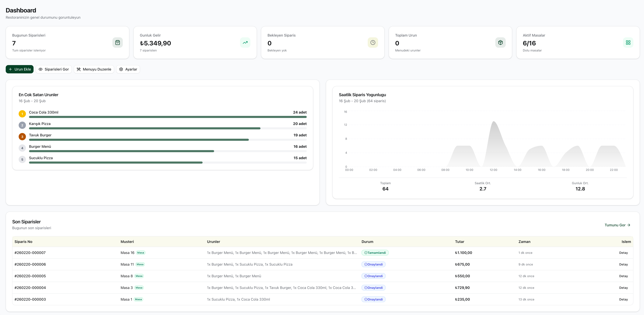Screen dimensions: 644x315
Task: Open Menuyu Duzenle
Action: coord(94,69)
